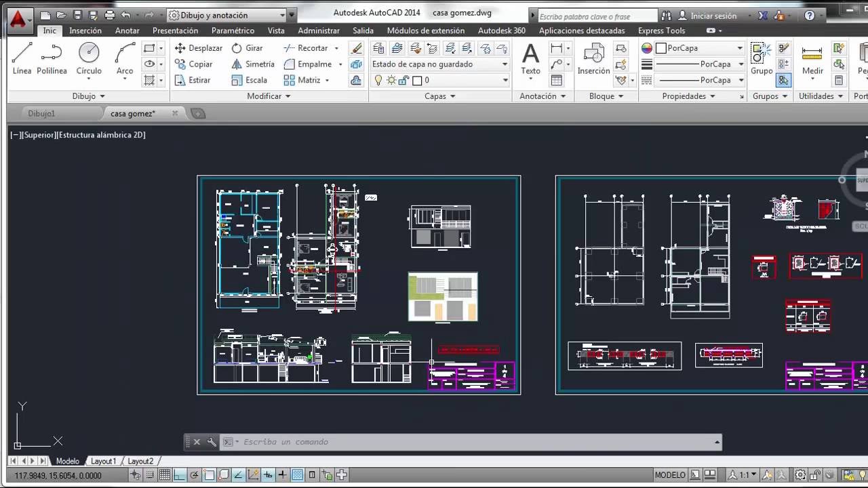Switch to Layout2 tab

tap(140, 461)
